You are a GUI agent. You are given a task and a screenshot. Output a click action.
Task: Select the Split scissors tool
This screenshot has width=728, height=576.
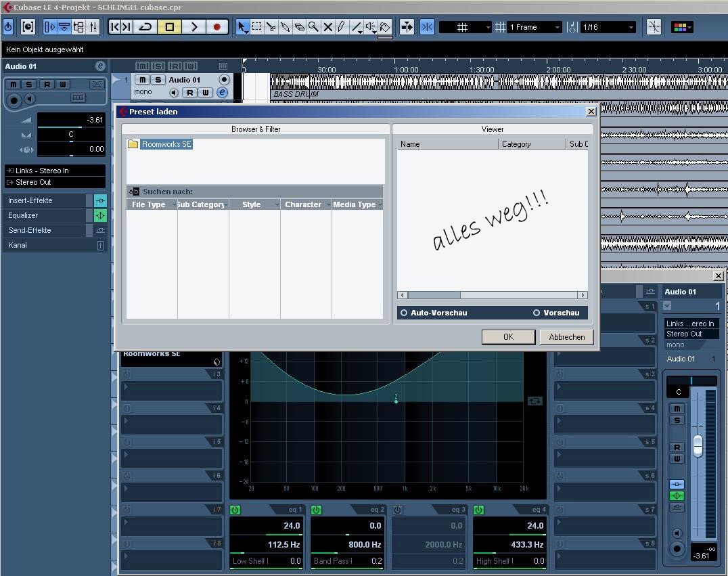point(271,27)
